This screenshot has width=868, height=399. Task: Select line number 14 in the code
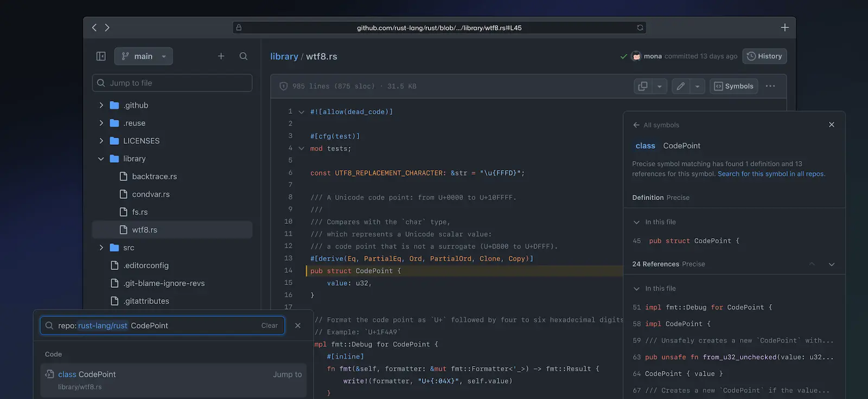pyautogui.click(x=289, y=271)
